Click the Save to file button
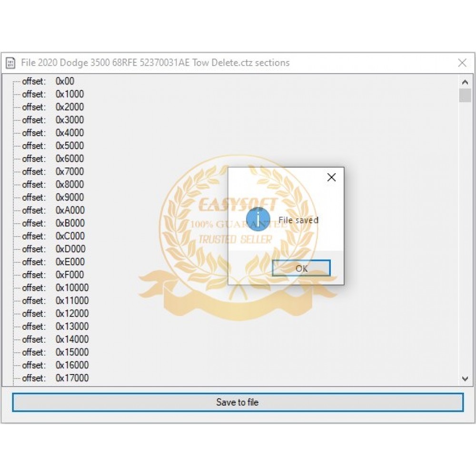Image resolution: width=476 pixels, height=476 pixels. click(238, 402)
